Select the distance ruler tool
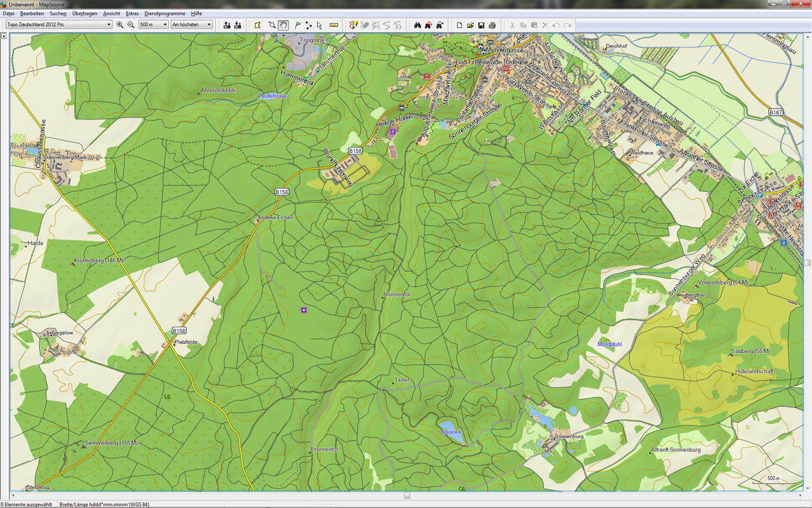 click(334, 25)
